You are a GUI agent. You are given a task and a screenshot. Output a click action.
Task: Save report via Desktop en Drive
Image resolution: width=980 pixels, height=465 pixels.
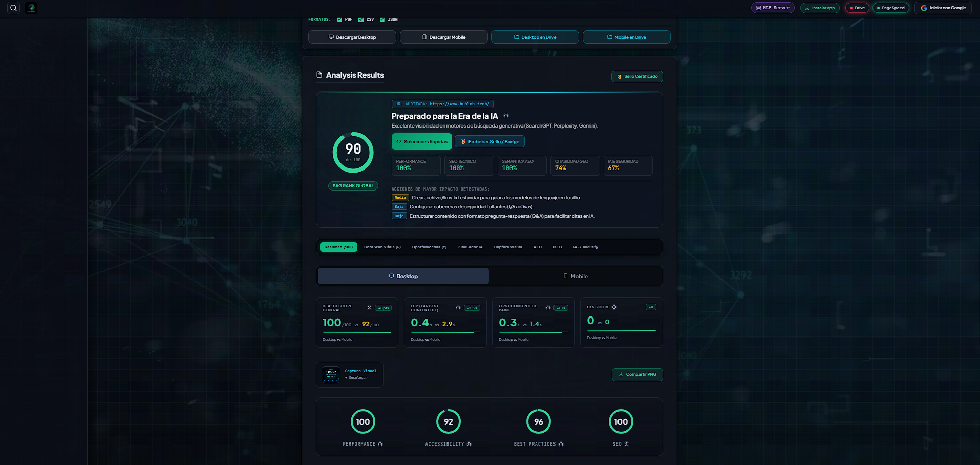point(535,37)
